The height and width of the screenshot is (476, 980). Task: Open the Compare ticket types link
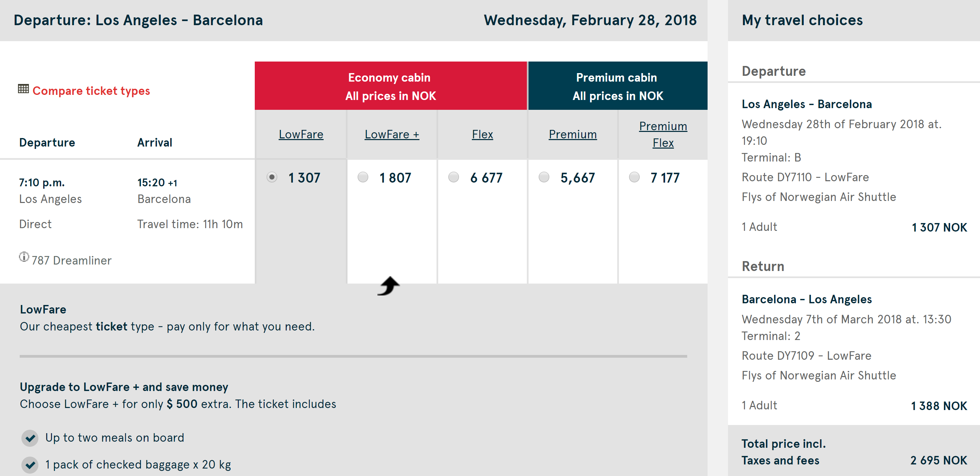91,91
